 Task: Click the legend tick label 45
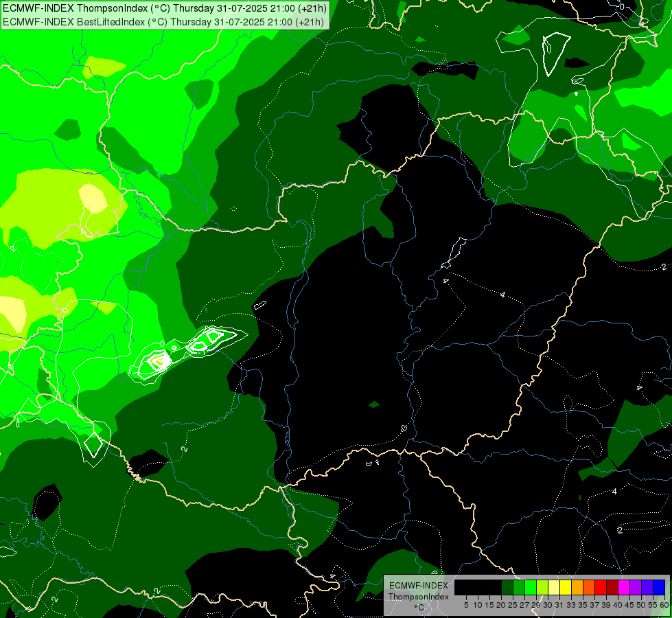pyautogui.click(x=629, y=605)
